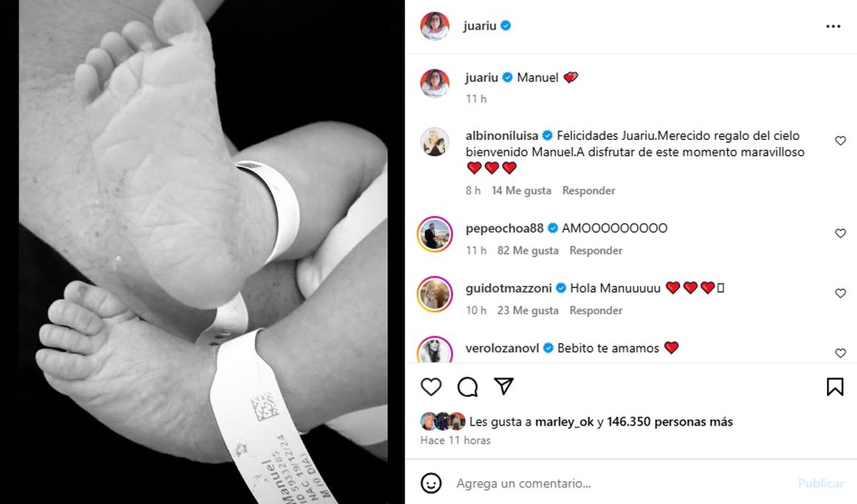
Task: Click Responder under guidotmazzoni's comment
Action: pos(596,311)
